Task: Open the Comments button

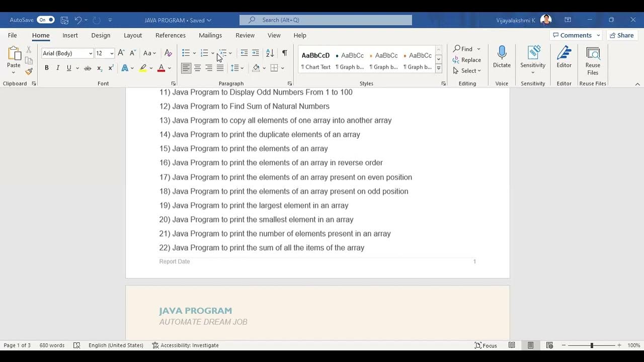Action: [576, 35]
